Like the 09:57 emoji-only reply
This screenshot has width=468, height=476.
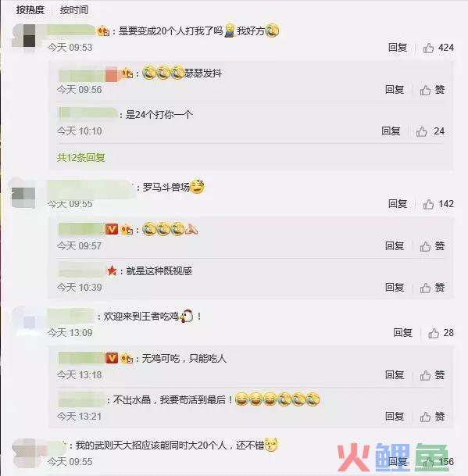(x=432, y=246)
